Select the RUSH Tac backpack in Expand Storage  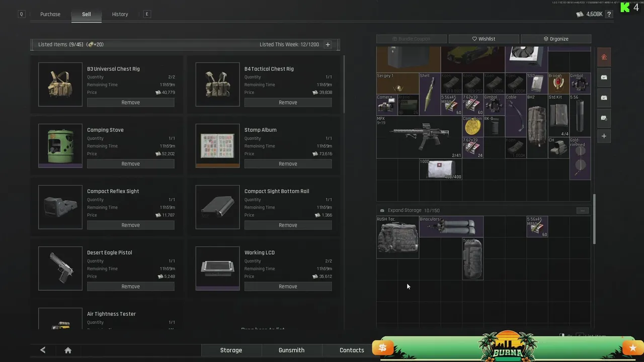[397, 237]
